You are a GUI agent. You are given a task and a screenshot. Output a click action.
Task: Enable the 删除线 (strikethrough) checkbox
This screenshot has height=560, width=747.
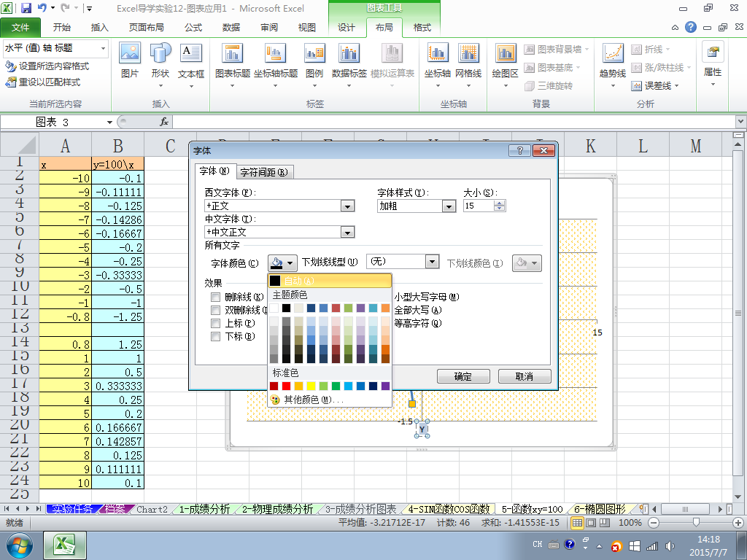(x=215, y=297)
